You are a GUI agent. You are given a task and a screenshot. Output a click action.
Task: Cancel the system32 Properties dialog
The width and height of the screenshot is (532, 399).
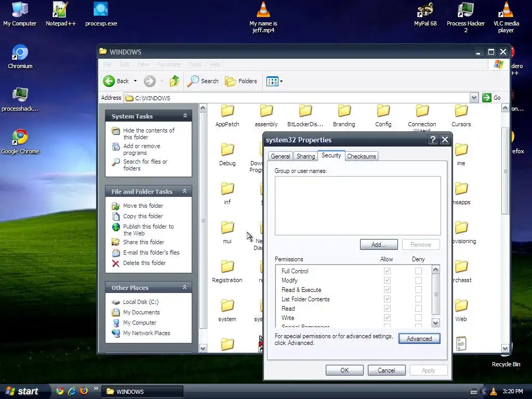387,370
